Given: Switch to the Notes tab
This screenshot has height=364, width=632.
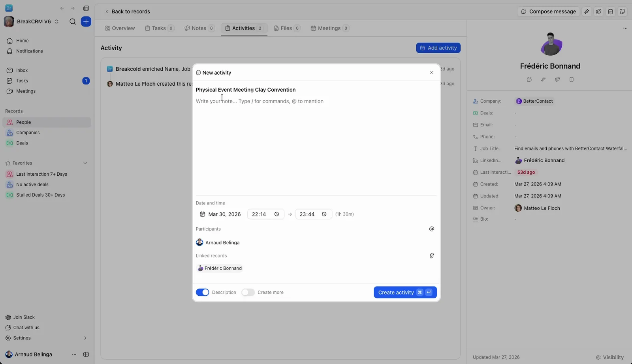Looking at the screenshot, I should (x=199, y=28).
